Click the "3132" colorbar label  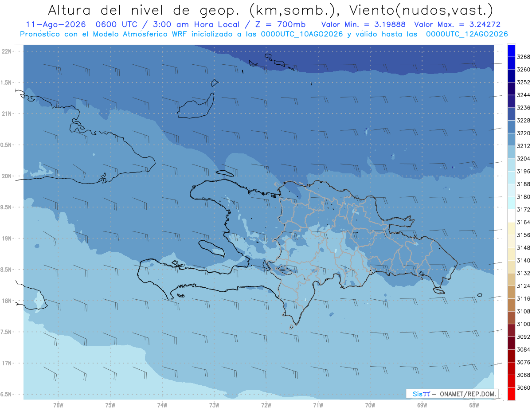[524, 273]
